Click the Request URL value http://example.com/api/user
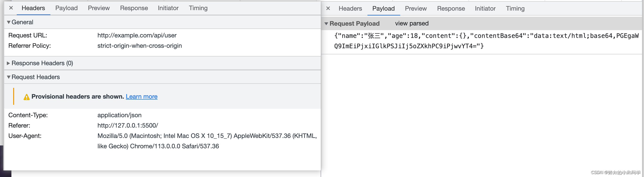Screen dimensions: 644x177 (137, 36)
